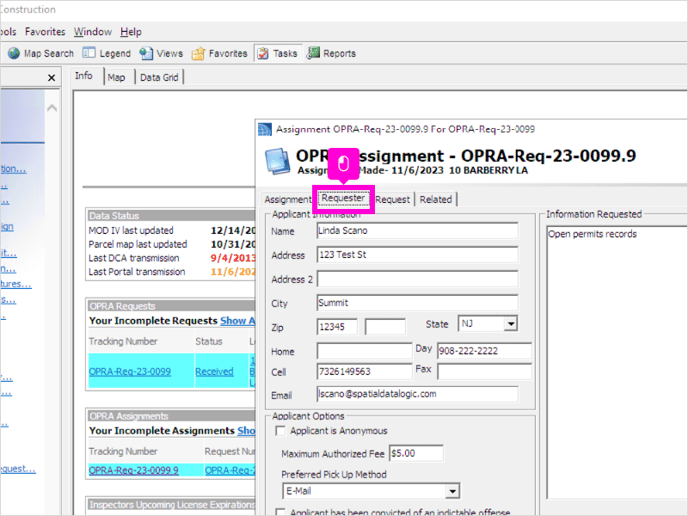The width and height of the screenshot is (688, 516).
Task: Click the Information Requested text area
Action: (617, 362)
